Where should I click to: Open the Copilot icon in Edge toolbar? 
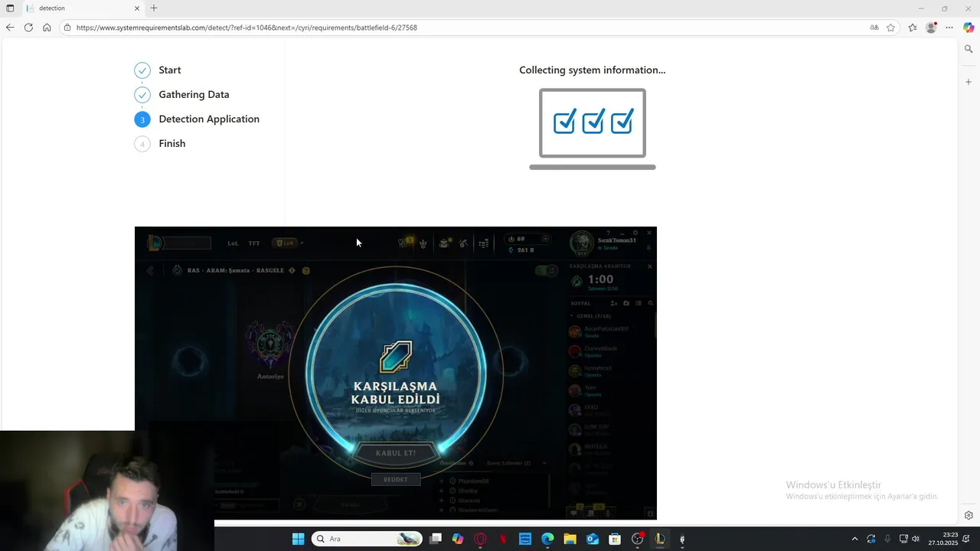tap(969, 28)
